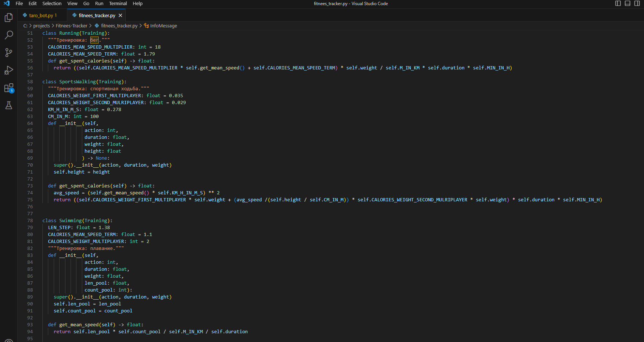Click 'class Running(Training):' text
The image size is (644, 342).
(76, 33)
